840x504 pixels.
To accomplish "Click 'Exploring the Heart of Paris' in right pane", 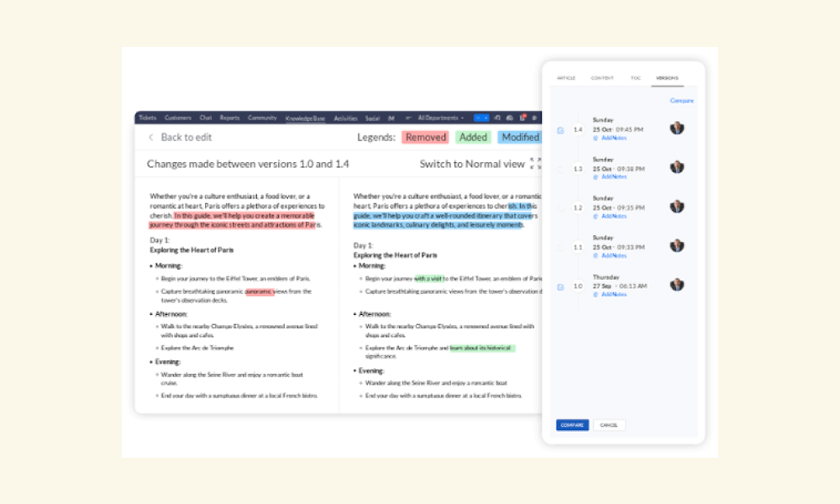I will pyautogui.click(x=396, y=255).
